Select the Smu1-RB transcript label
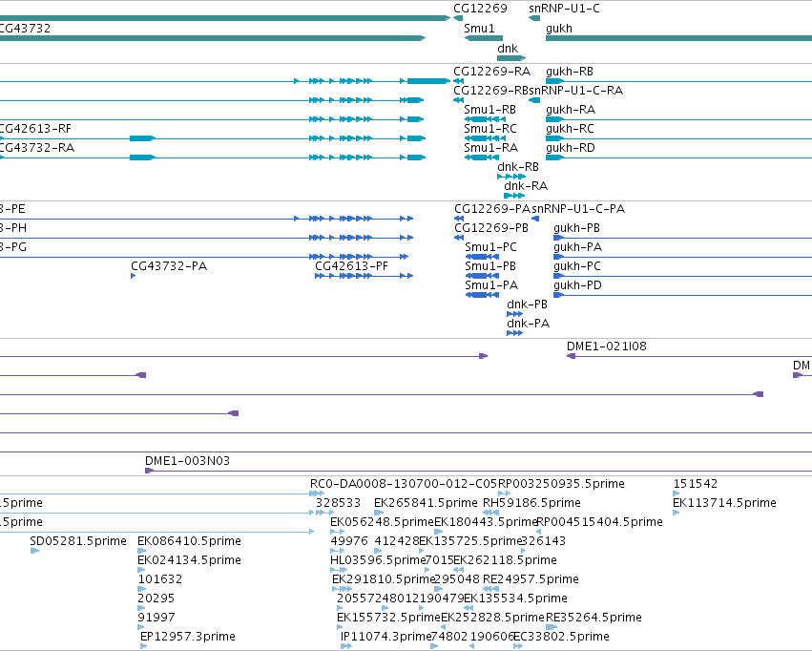 click(x=489, y=110)
